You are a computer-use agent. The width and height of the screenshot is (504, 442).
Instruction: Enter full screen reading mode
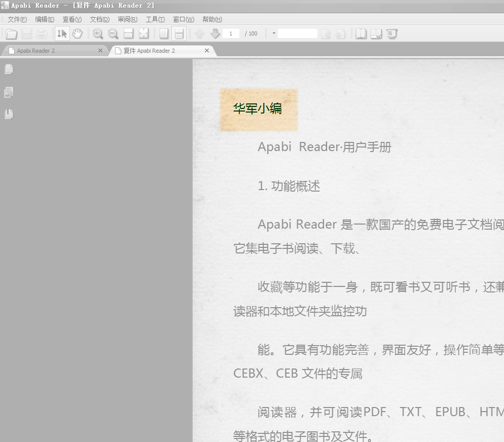[392, 33]
